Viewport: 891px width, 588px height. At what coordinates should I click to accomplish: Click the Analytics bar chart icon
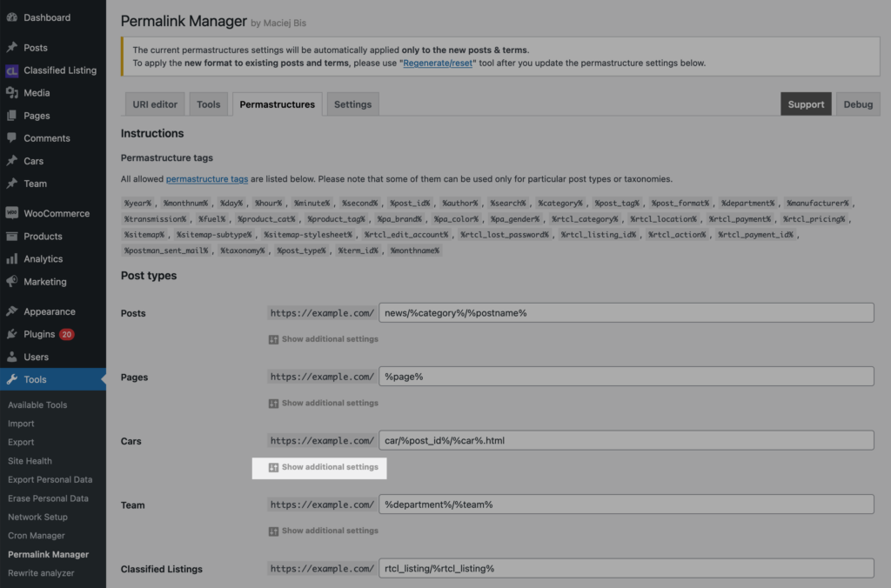click(x=12, y=259)
